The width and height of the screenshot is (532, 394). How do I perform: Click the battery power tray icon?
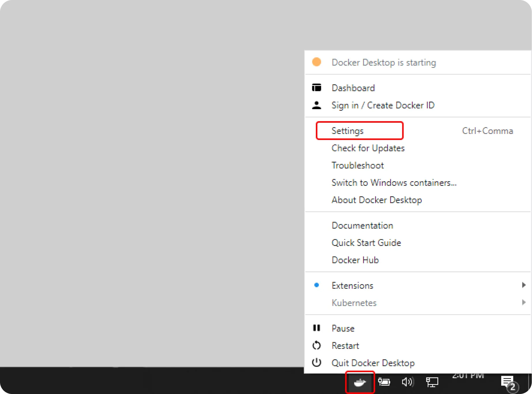coord(384,382)
